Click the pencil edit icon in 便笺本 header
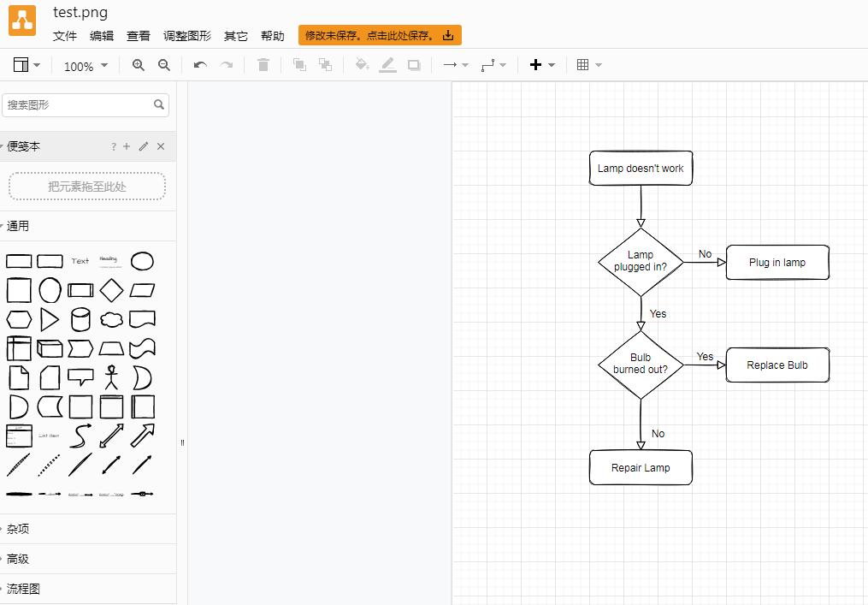This screenshot has height=605, width=868. [x=144, y=146]
